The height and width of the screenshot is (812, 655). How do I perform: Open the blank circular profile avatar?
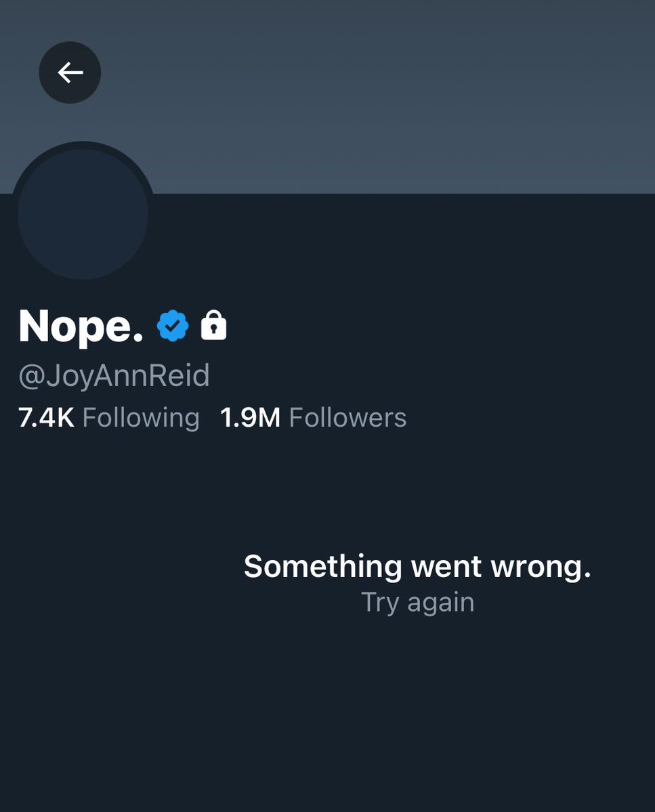pos(83,214)
